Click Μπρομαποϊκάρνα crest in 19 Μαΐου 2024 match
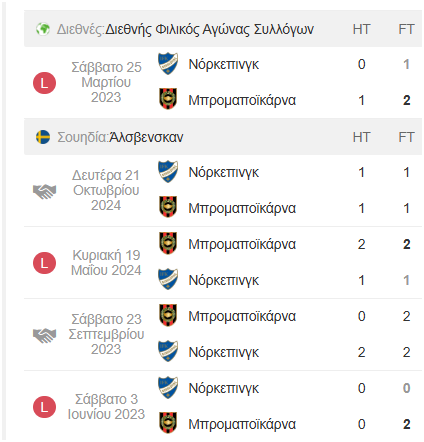424x442 pixels. 168,243
